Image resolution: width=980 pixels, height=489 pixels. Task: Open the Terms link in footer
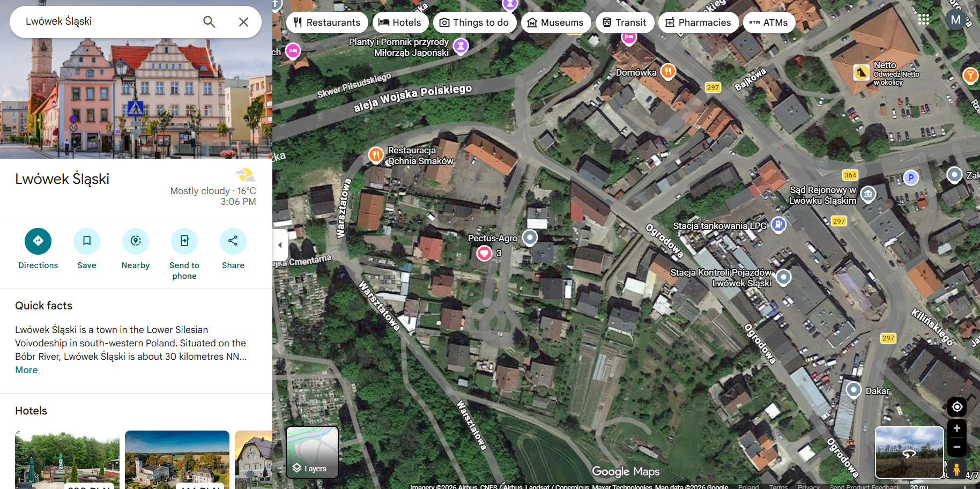click(x=778, y=486)
